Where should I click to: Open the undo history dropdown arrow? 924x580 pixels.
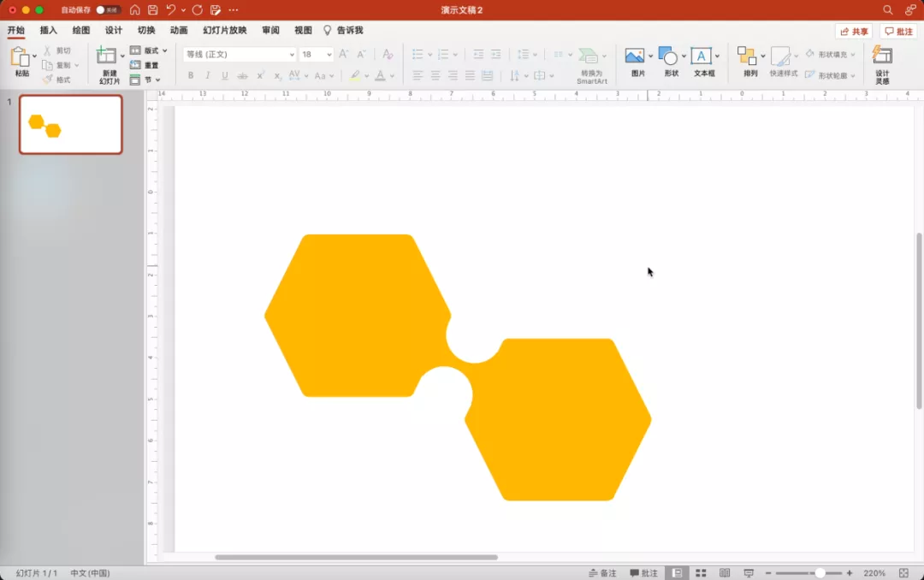[183, 10]
